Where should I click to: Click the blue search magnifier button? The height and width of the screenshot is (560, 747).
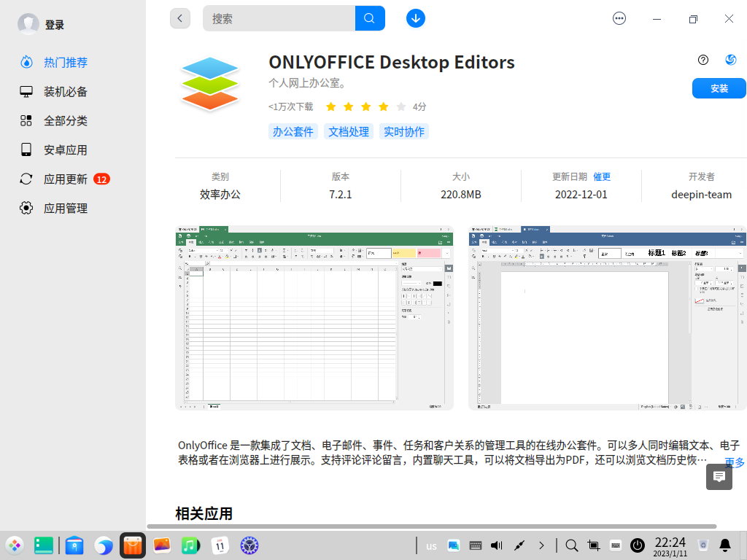point(370,18)
